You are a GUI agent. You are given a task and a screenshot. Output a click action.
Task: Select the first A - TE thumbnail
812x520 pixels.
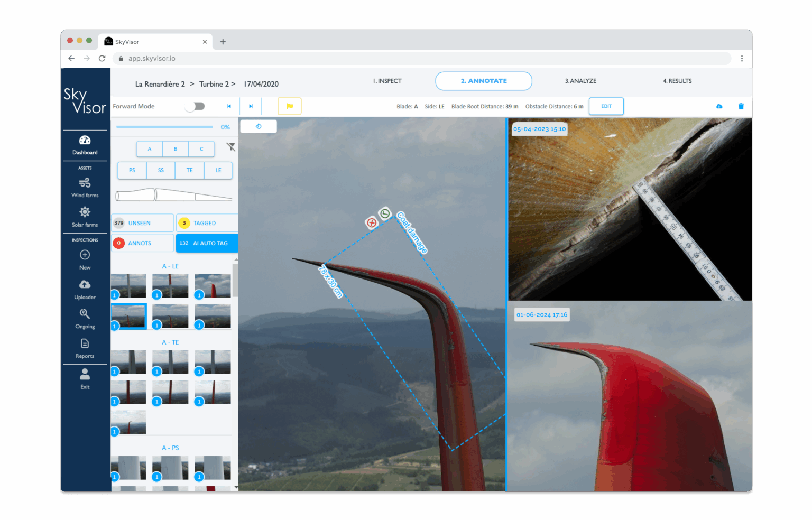coord(128,362)
